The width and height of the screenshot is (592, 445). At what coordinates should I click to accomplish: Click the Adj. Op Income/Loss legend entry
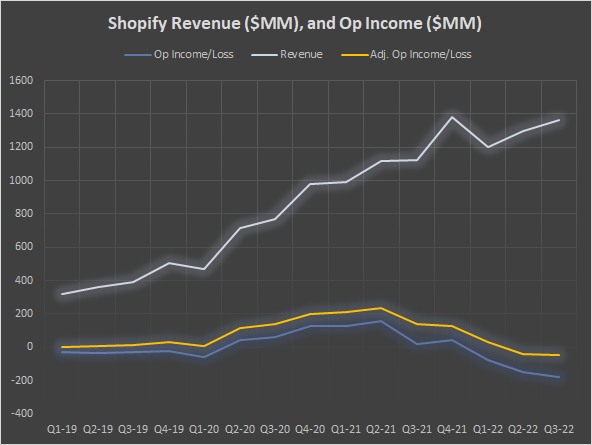click(406, 55)
